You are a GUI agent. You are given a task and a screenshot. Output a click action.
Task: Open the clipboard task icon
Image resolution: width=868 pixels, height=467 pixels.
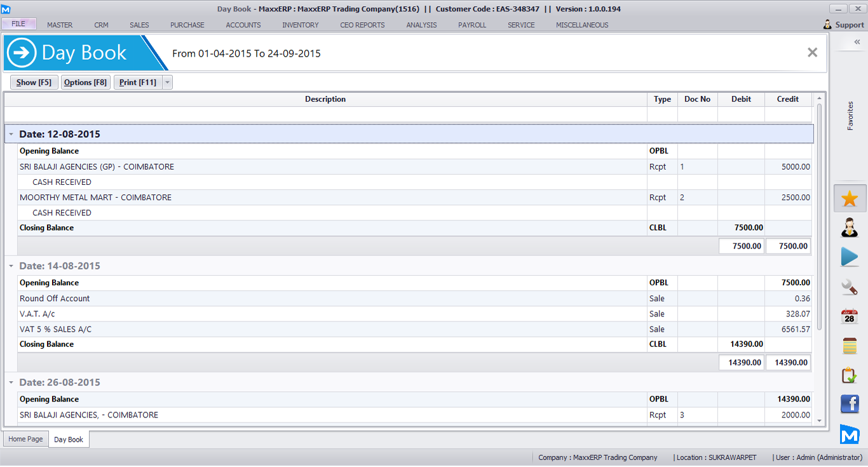850,376
